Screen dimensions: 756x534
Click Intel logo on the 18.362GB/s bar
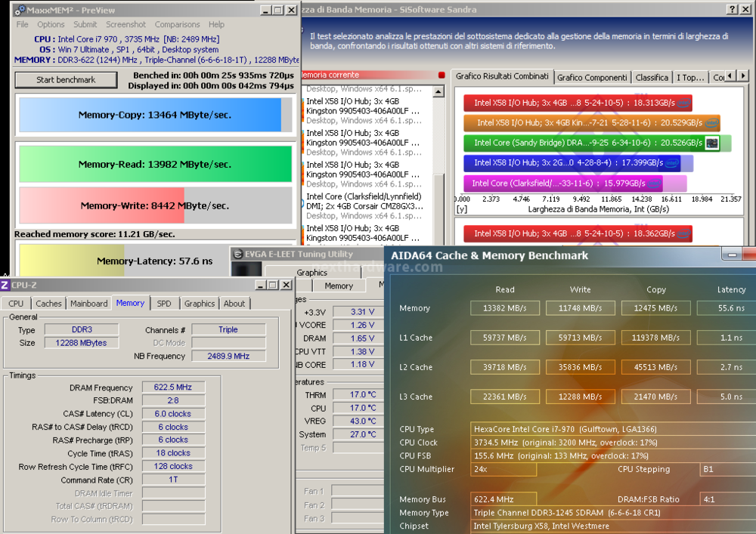(x=683, y=234)
